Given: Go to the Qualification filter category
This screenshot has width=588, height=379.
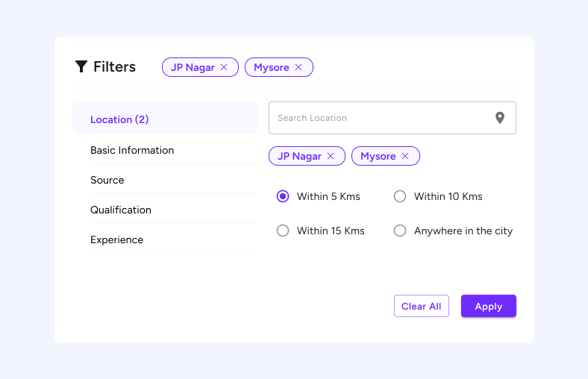Looking at the screenshot, I should (x=121, y=210).
